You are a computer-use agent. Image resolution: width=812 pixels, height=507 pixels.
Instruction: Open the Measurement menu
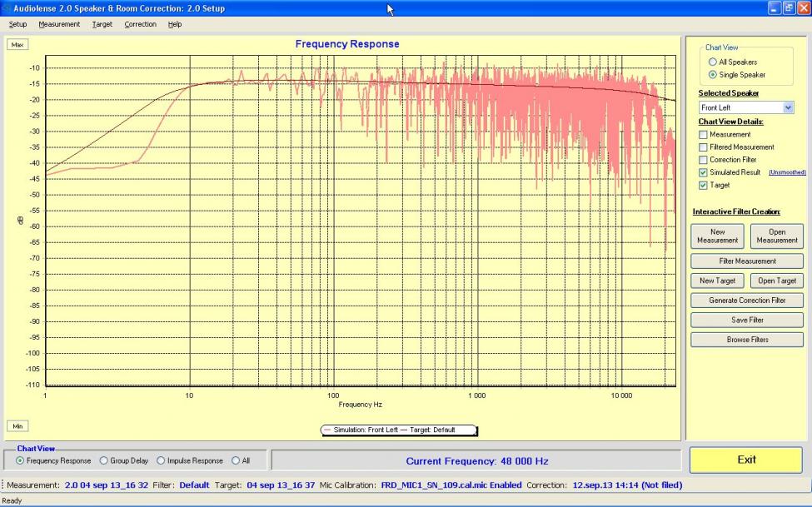(x=59, y=24)
